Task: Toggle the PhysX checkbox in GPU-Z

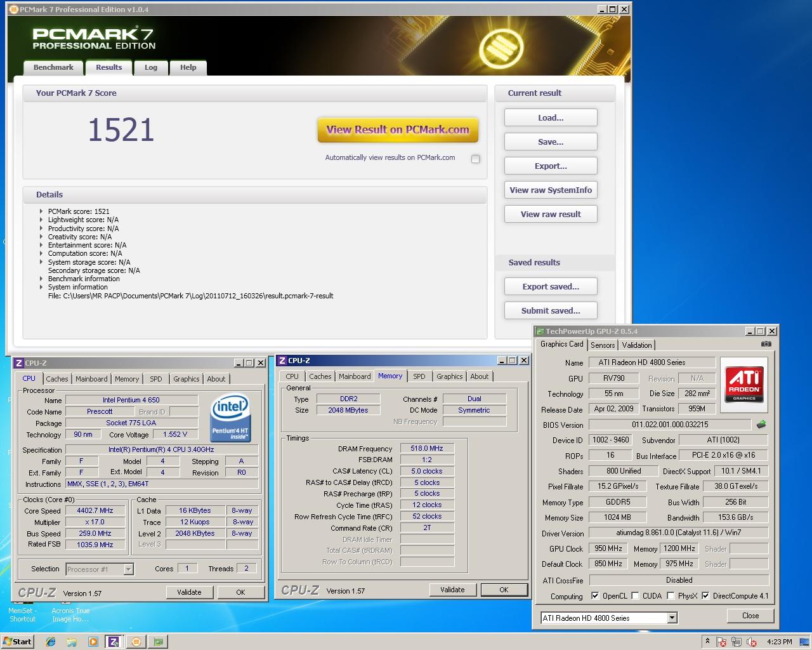Action: 671,596
